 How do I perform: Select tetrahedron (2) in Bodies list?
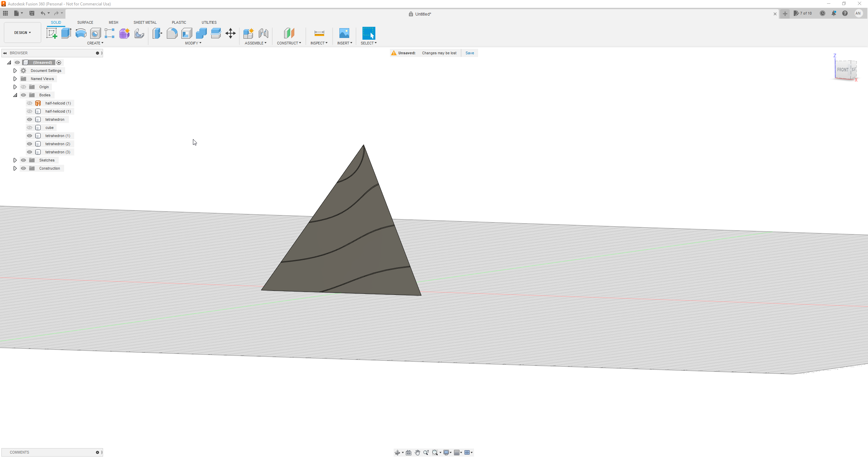pos(57,144)
